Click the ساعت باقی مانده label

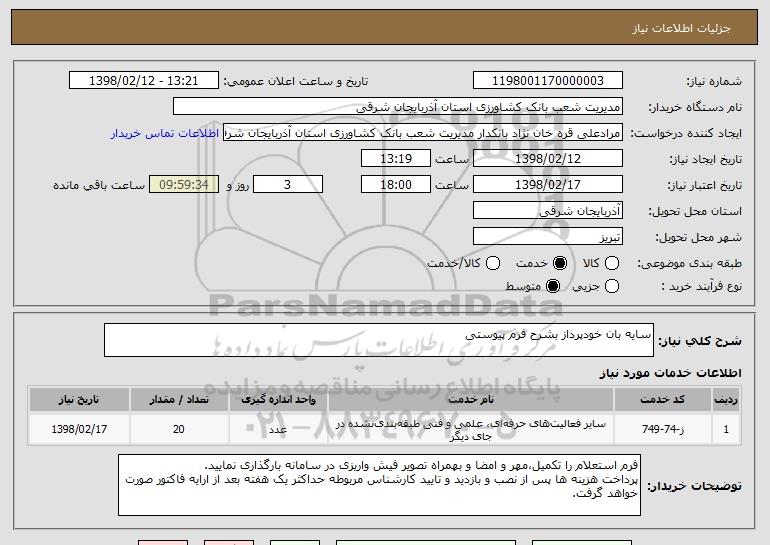[x=99, y=185]
